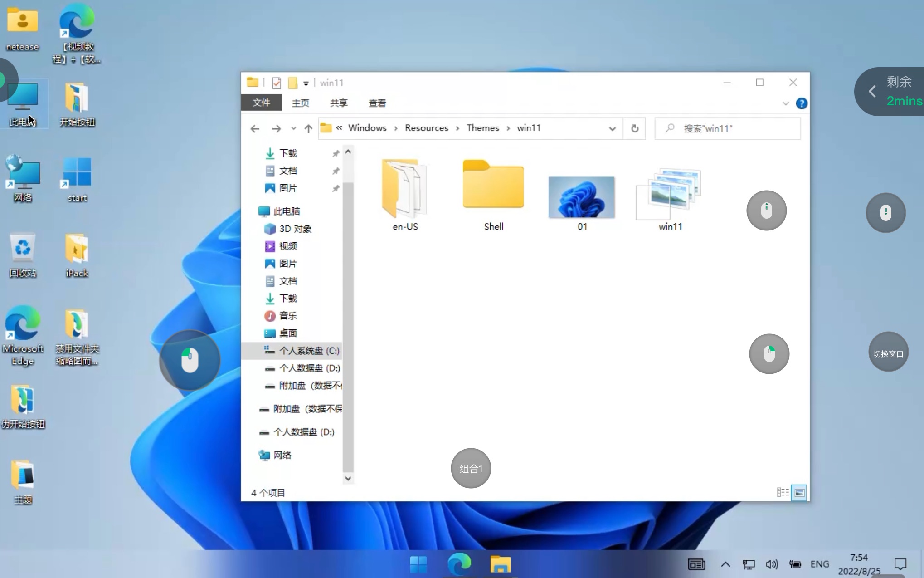Image resolution: width=924 pixels, height=578 pixels.
Task: Open Microsoft Edge from the taskbar
Action: 459,564
